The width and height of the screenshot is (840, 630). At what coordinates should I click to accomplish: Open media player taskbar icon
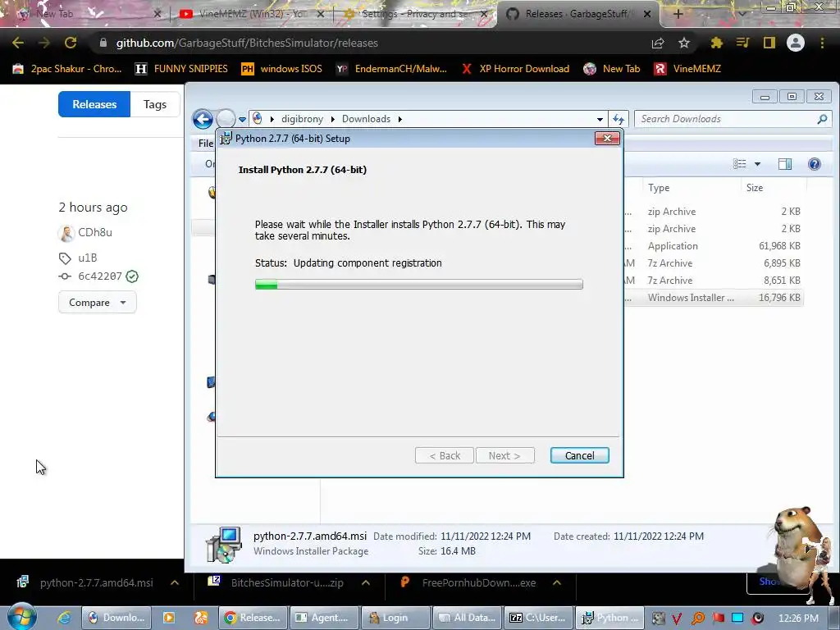point(169,618)
